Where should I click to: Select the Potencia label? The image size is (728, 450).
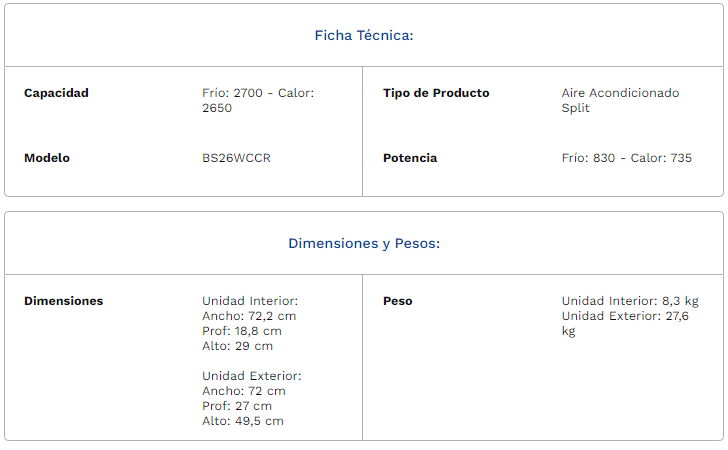click(410, 158)
